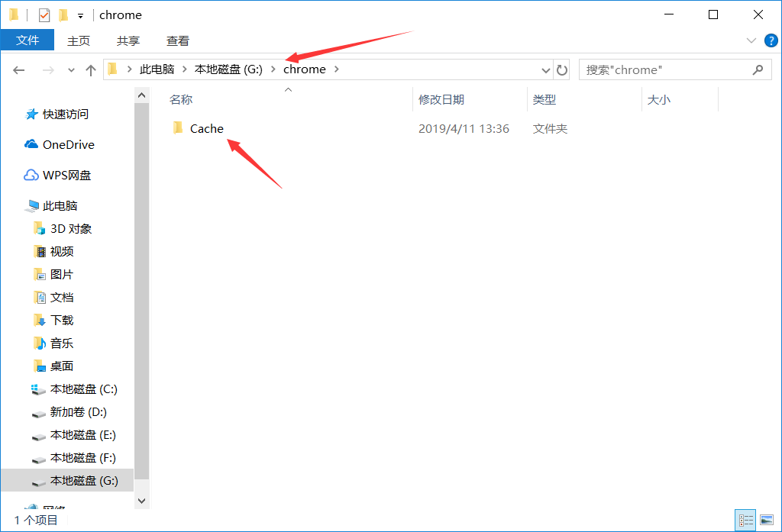The width and height of the screenshot is (782, 532).
Task: Open the 3D 对象 folder
Action: pos(71,229)
